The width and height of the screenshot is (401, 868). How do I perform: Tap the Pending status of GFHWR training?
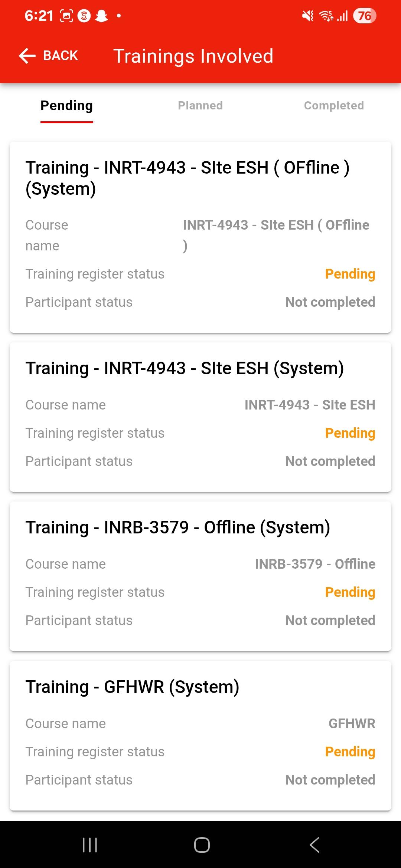(350, 752)
